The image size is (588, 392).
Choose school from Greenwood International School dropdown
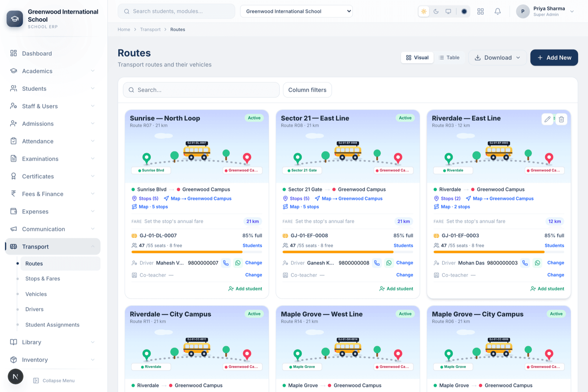point(296,11)
